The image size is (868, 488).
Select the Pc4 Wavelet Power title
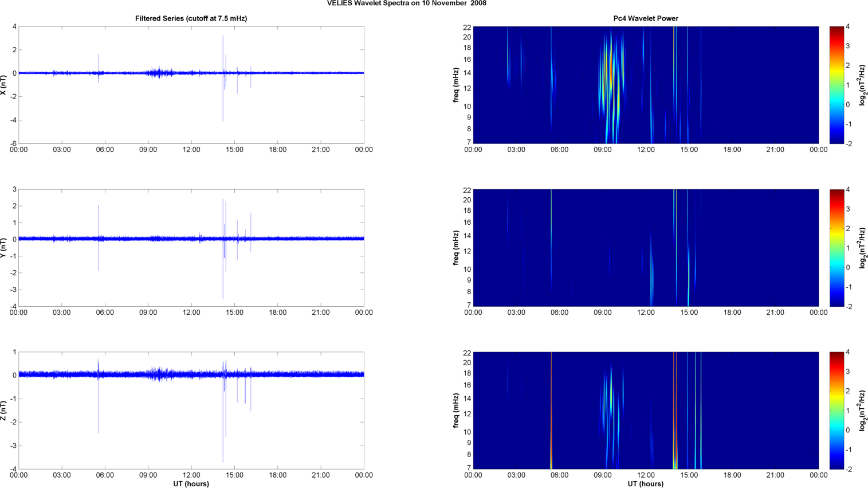pyautogui.click(x=645, y=18)
